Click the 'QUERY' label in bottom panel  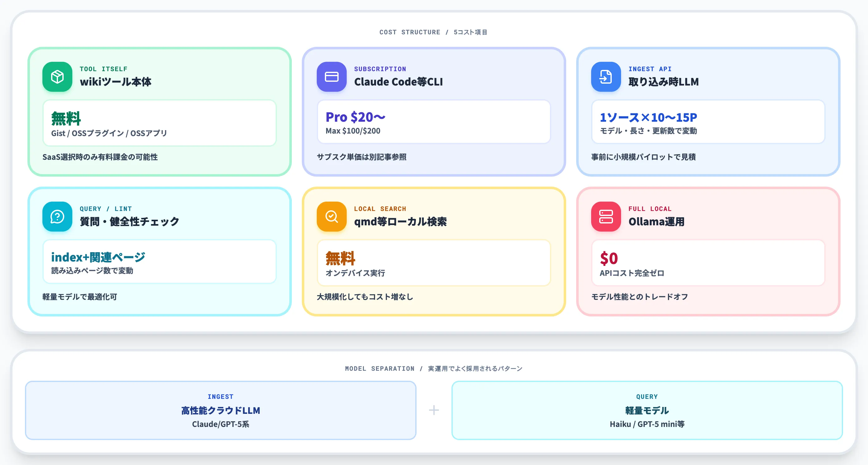647,397
